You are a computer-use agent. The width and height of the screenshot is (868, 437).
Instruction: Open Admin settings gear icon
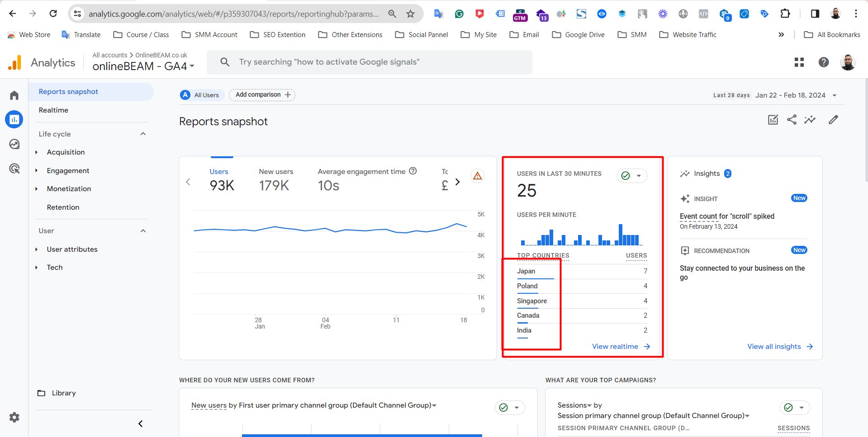point(14,417)
